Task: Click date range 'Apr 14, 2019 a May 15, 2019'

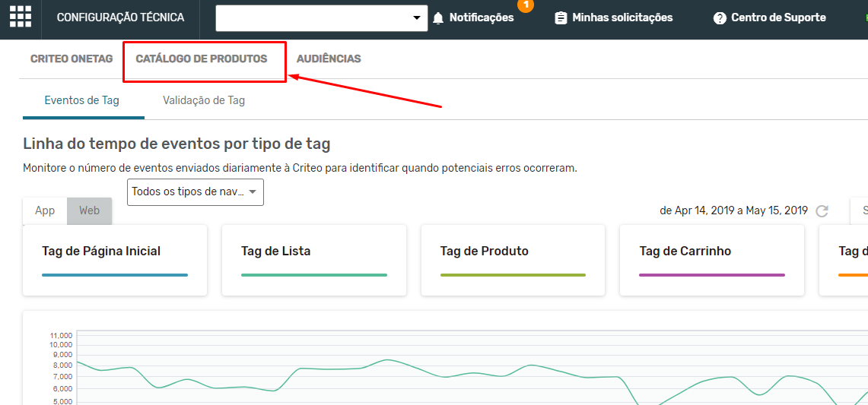Action: coord(741,210)
